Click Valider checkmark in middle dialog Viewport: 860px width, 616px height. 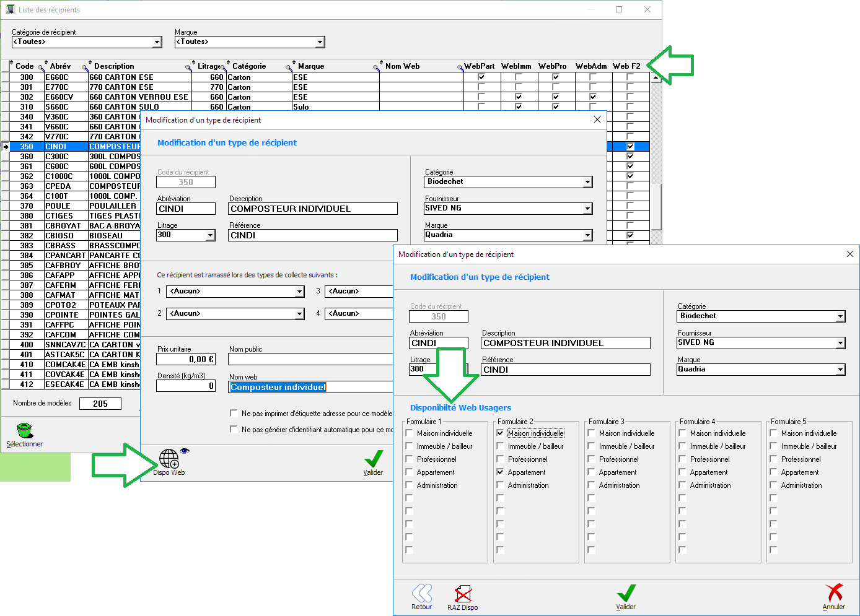pyautogui.click(x=373, y=459)
